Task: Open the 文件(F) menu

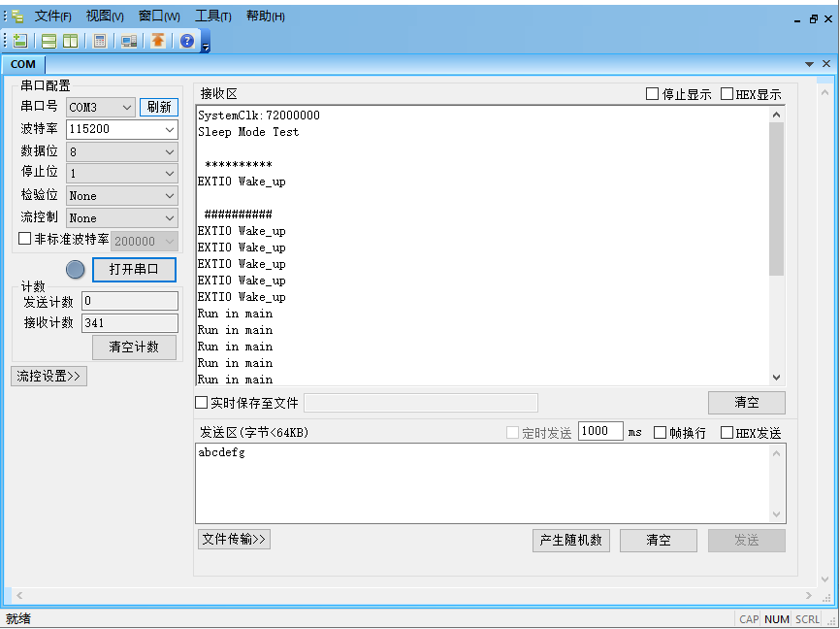Action: pyautogui.click(x=53, y=17)
